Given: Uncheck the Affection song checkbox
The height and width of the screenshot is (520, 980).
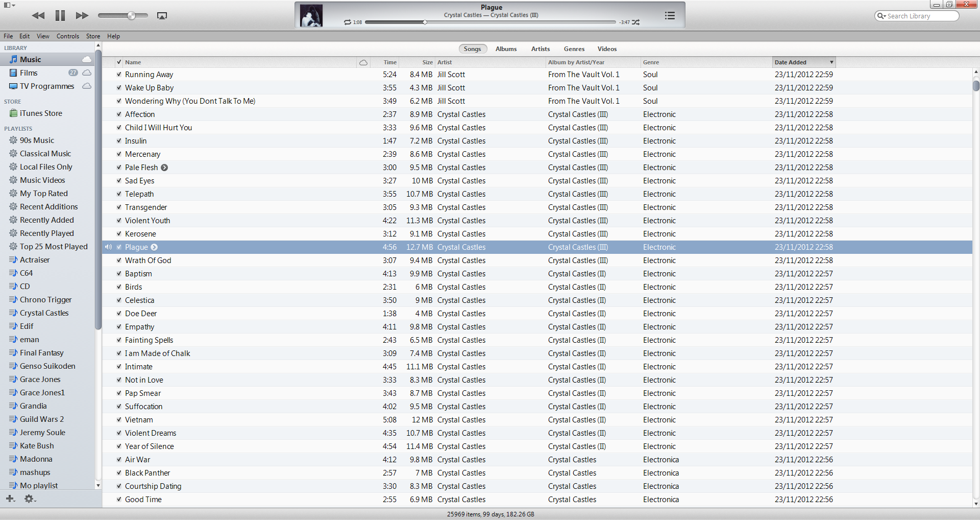Looking at the screenshot, I should click(x=119, y=114).
